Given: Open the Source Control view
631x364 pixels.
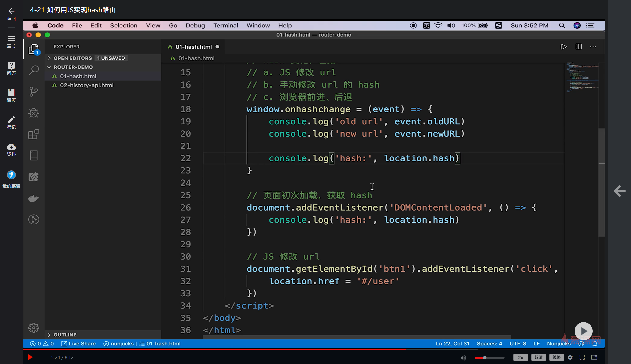Looking at the screenshot, I should coord(34,92).
